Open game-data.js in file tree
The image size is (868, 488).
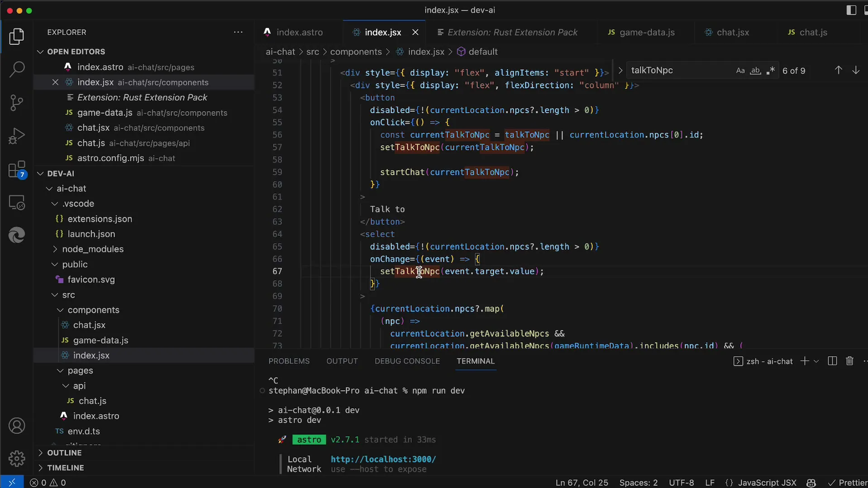tap(100, 340)
